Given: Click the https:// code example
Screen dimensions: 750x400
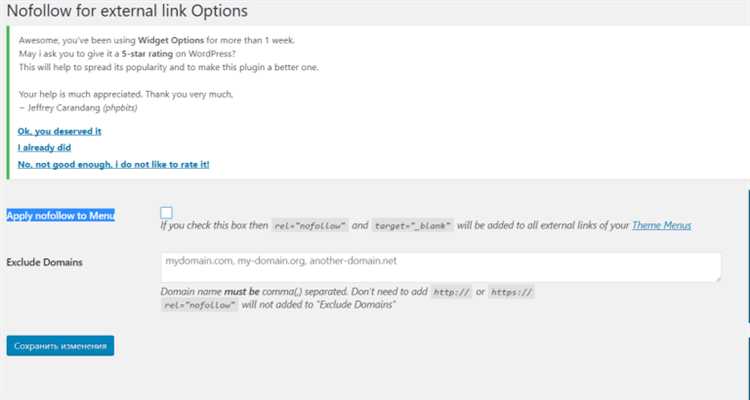Looking at the screenshot, I should tap(511, 292).
